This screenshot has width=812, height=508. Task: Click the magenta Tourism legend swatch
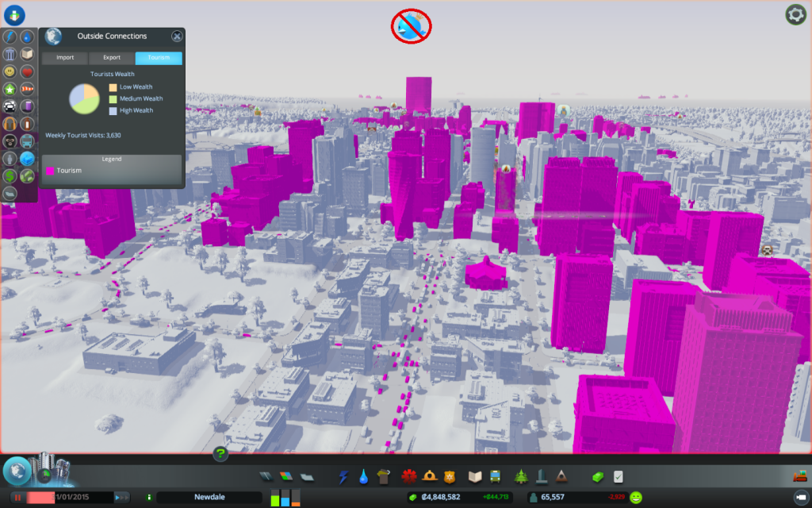point(50,171)
